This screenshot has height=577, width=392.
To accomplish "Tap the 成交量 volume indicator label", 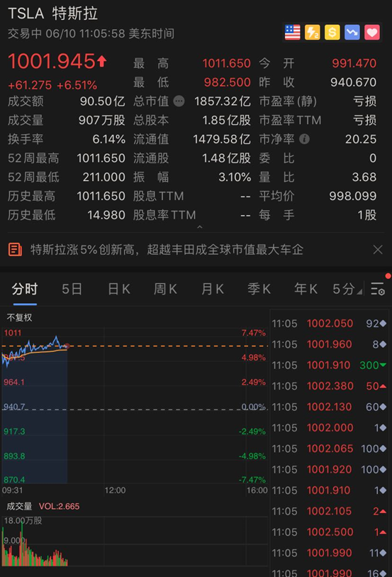I will coord(19,506).
